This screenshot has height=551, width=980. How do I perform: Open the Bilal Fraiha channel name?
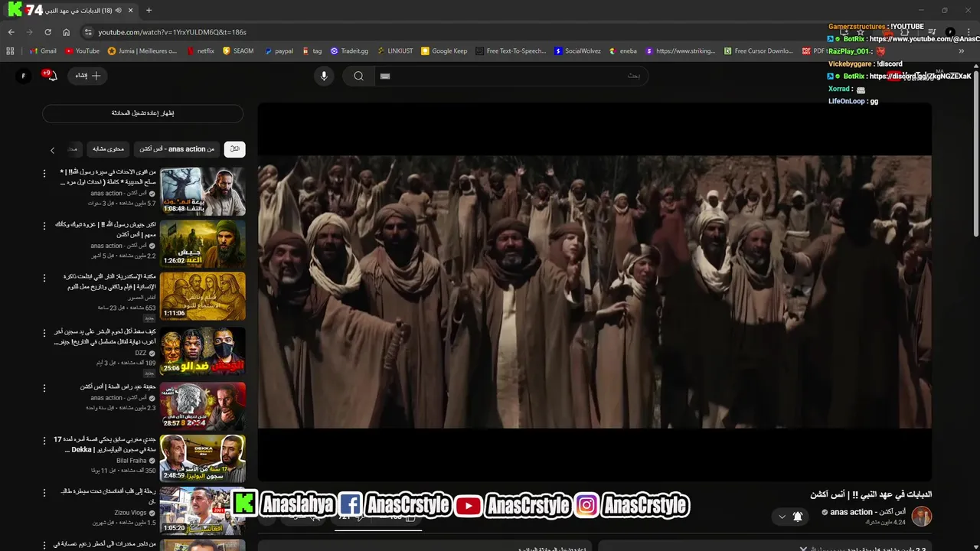[131, 461]
